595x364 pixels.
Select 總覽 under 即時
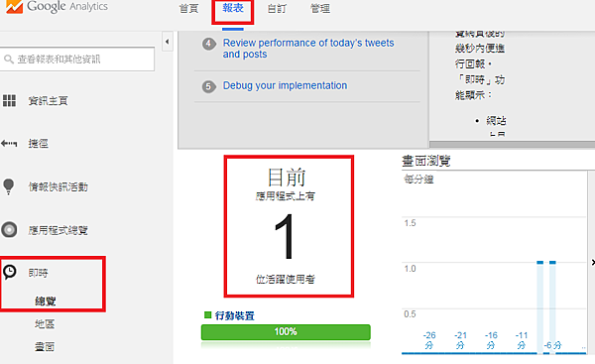pos(46,301)
